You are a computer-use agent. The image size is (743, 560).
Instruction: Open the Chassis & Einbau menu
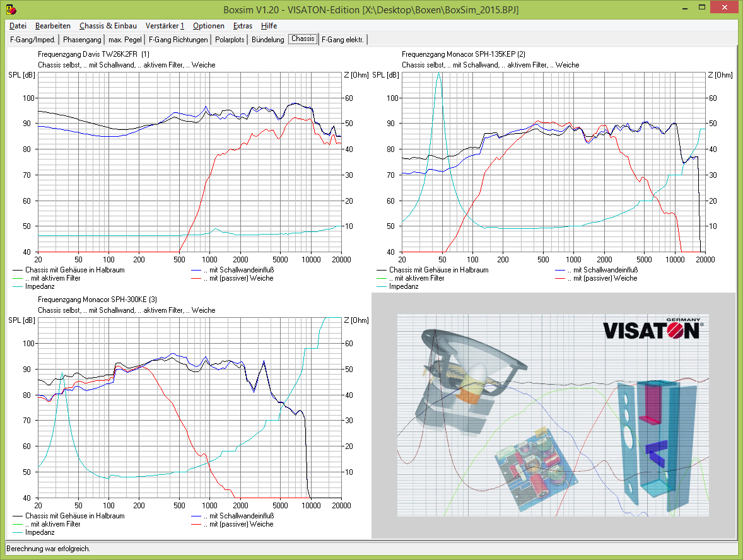point(108,26)
